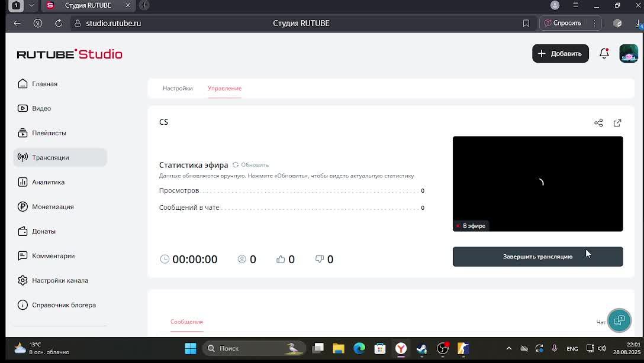644x363 pixels.
Task: Open the profile avatar menu
Action: pyautogui.click(x=629, y=53)
